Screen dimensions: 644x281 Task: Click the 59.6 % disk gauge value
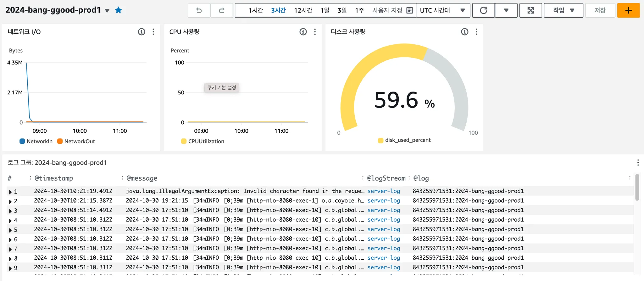pos(404,100)
